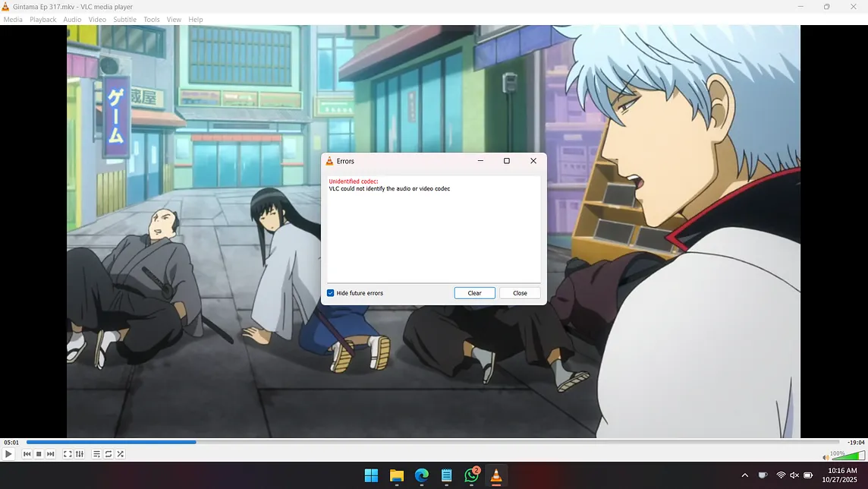
Task: Show the playlist view
Action: (x=96, y=454)
